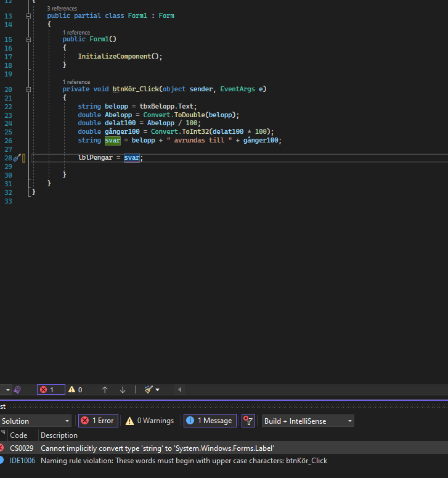Collapse the Form1 class outlining region
Screen dimensions: 448x478
[x=28, y=15]
